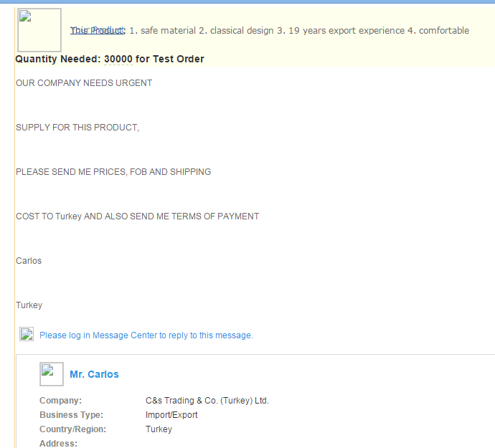This screenshot has width=495, height=448.
Task: Click the underlined quantity 30000
Action: coord(118,59)
